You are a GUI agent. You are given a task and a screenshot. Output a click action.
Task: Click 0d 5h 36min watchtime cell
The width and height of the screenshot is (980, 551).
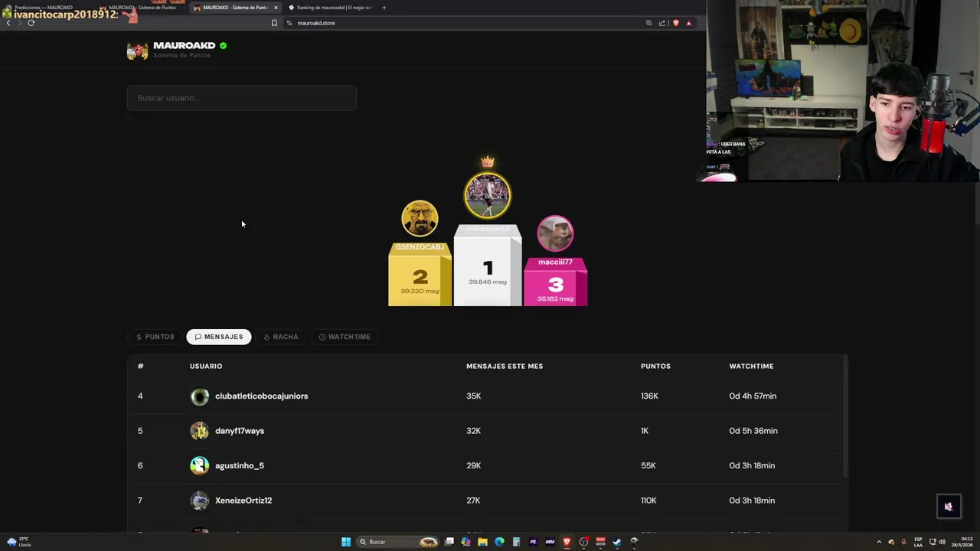point(753,431)
